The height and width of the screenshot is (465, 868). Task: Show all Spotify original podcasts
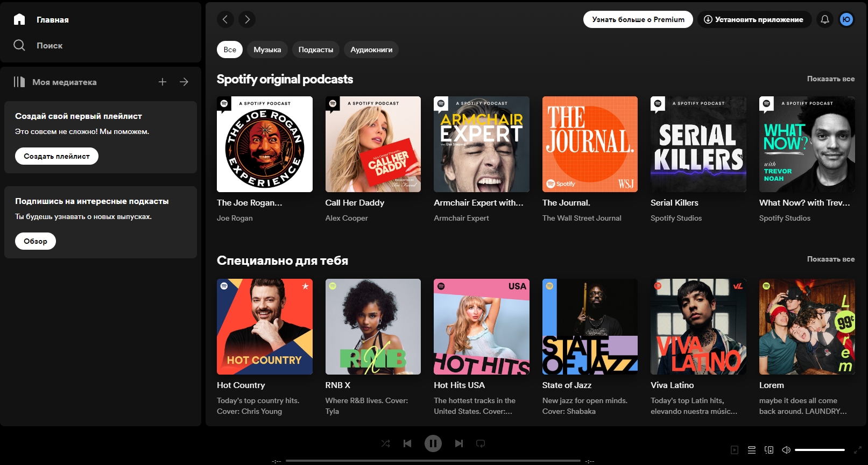tap(831, 79)
